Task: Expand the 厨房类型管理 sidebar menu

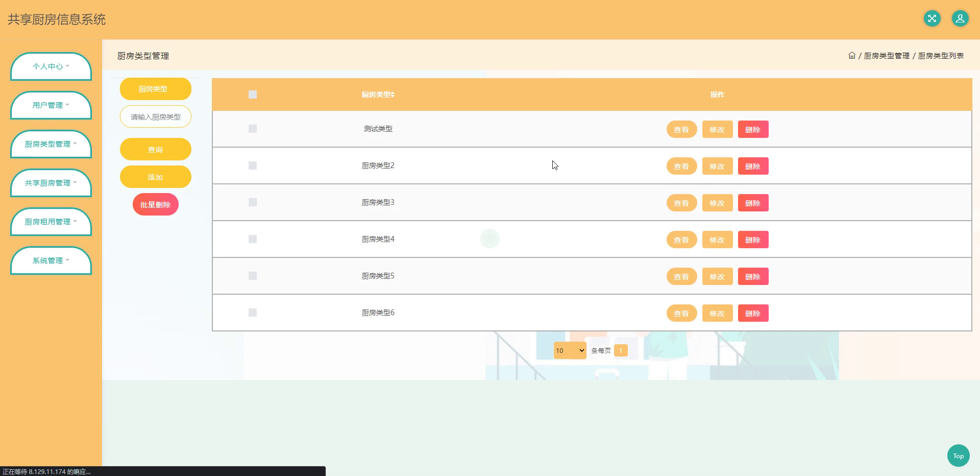Action: [x=51, y=144]
